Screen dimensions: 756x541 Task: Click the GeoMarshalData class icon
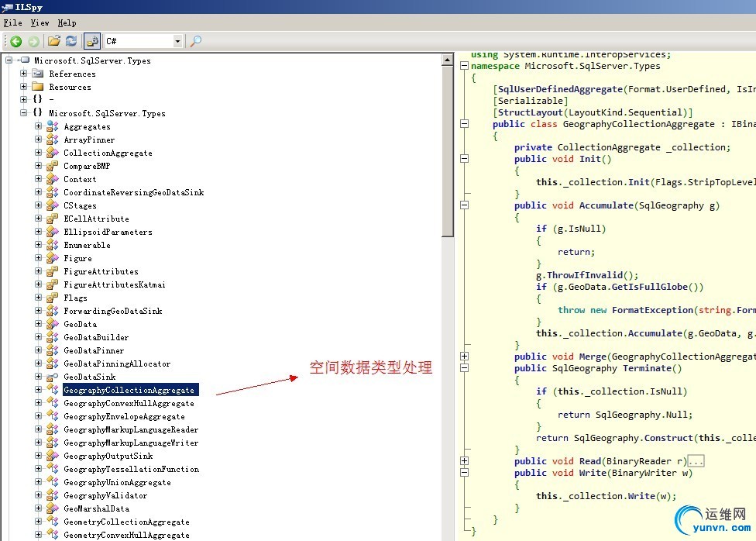[x=53, y=508]
